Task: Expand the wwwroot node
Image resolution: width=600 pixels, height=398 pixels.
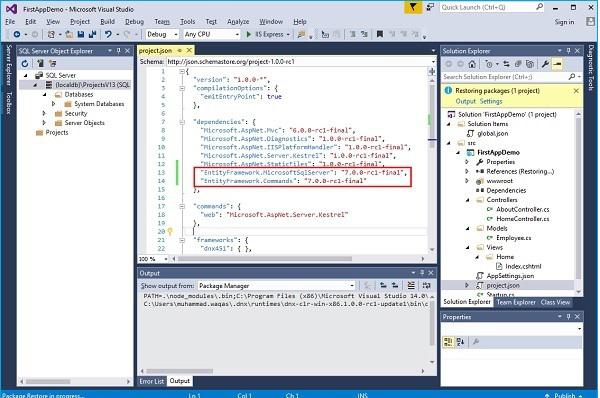Action: click(x=467, y=181)
